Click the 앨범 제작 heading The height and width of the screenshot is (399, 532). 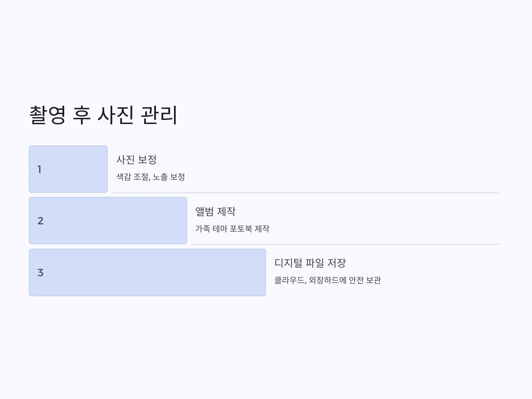click(215, 211)
